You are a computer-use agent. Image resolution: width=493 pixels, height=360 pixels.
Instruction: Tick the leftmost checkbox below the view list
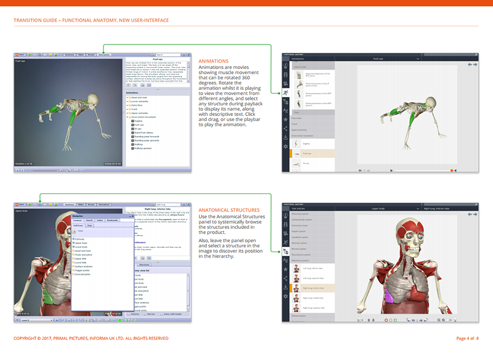(128, 314)
